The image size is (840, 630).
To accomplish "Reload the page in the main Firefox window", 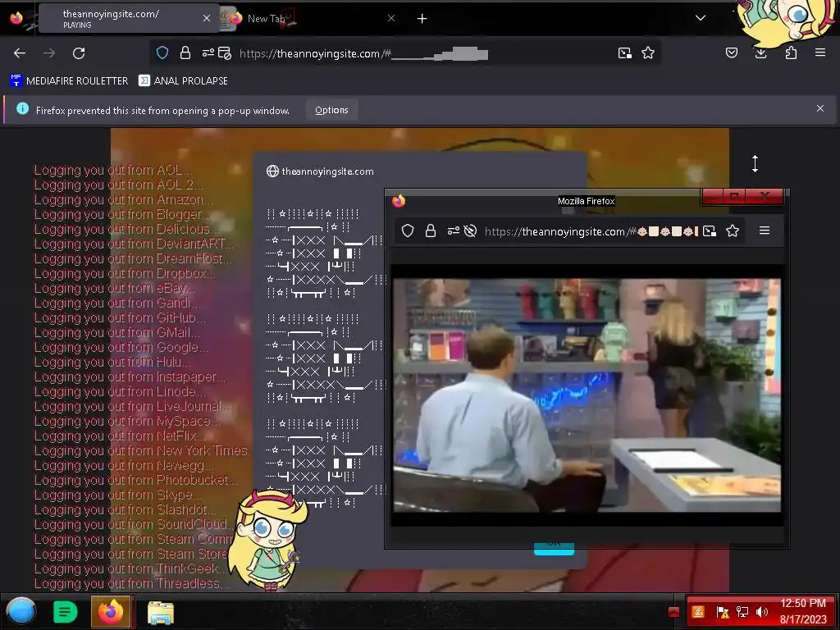I will pos(79,53).
